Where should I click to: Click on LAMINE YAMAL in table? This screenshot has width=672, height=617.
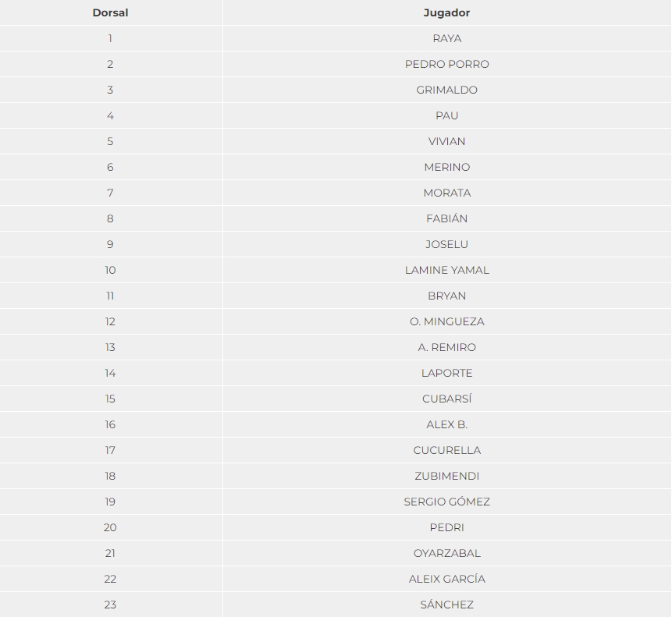coord(447,270)
